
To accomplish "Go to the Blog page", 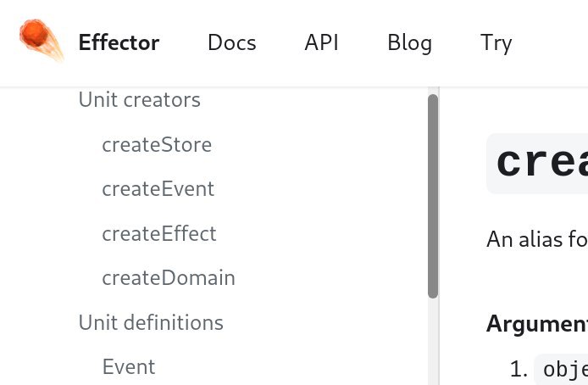I will pos(409,42).
